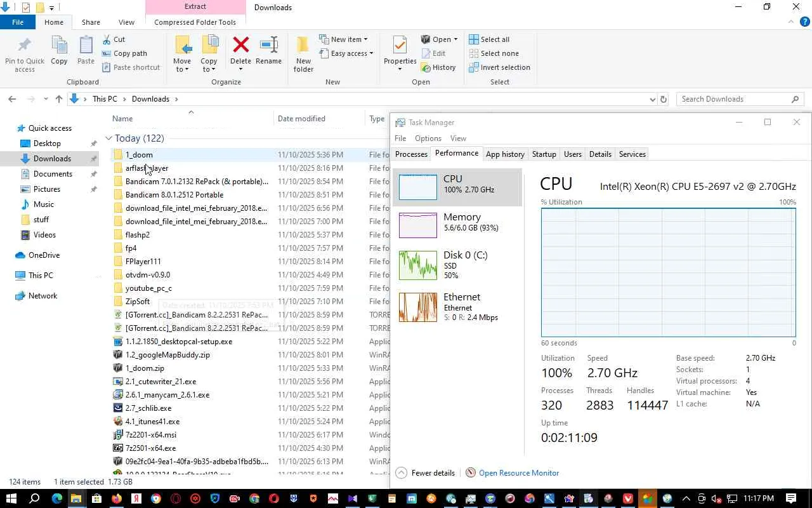The image size is (812, 508).
Task: Click Paste shortcut in Clipboard group
Action: coord(130,67)
